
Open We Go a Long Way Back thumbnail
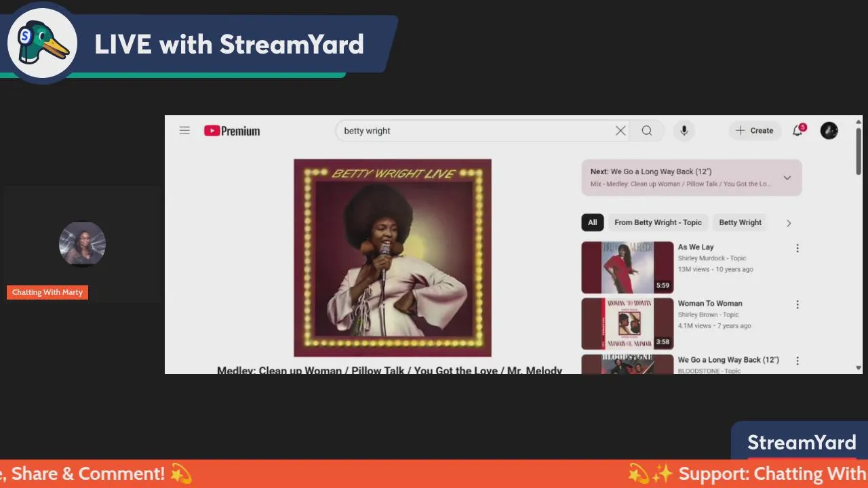point(627,364)
